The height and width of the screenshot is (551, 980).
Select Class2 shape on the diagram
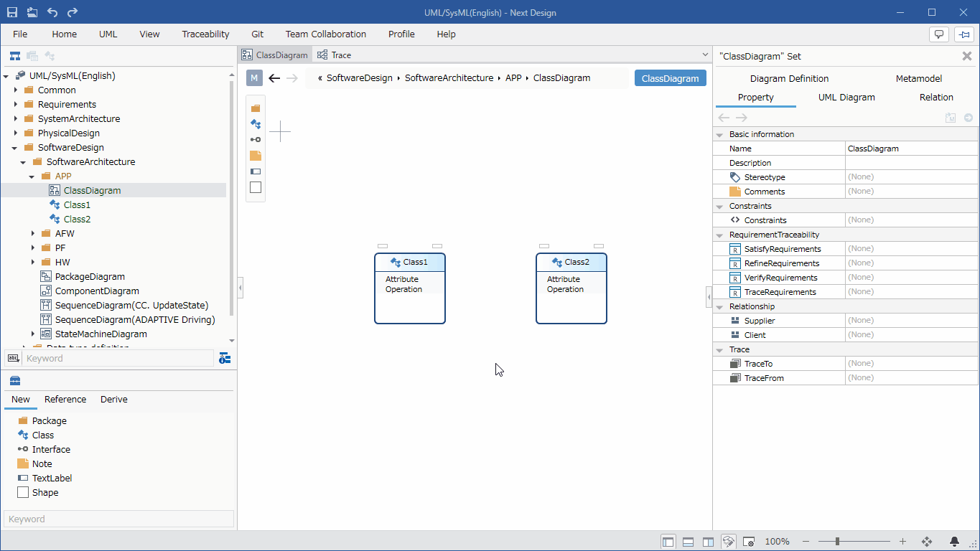click(x=571, y=288)
